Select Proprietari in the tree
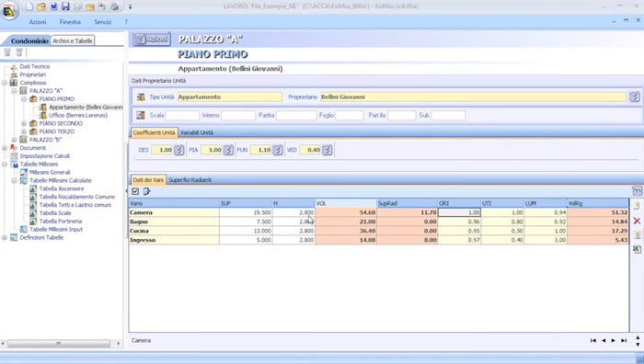Screen dimensions: 644x364 (33, 74)
